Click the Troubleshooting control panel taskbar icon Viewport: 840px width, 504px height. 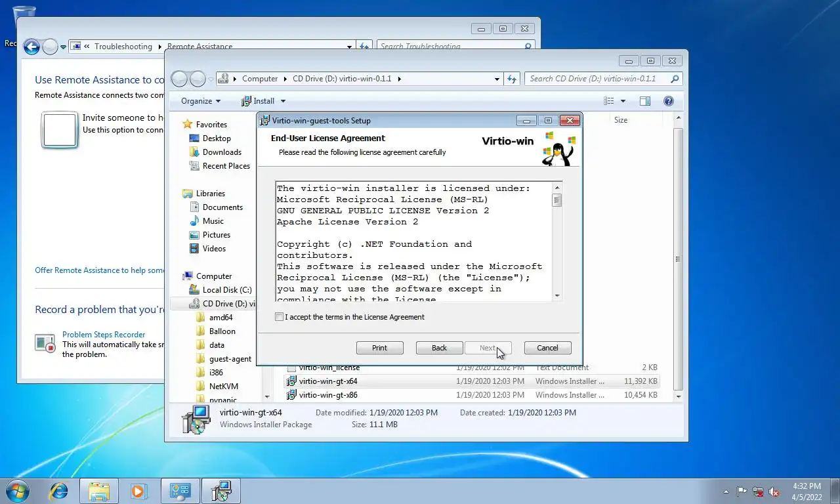tap(180, 491)
